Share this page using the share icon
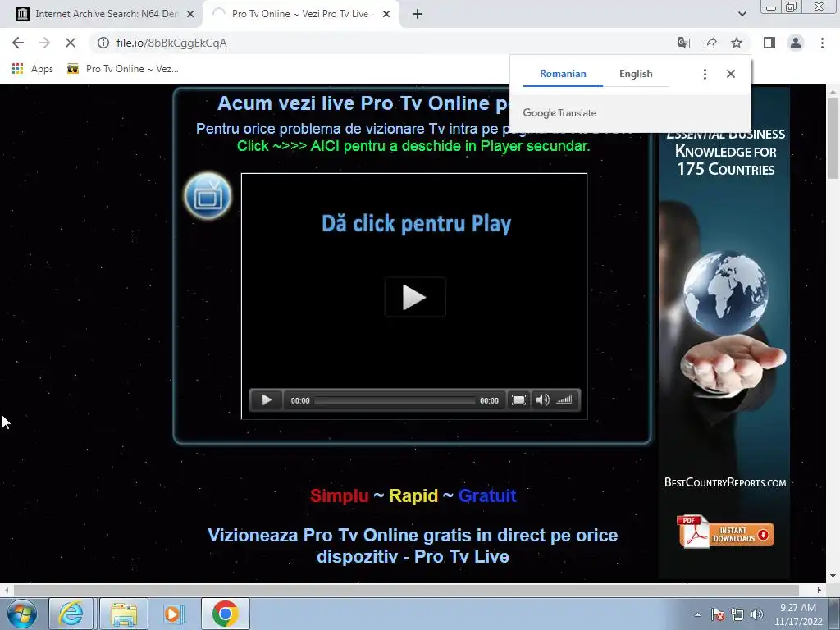The width and height of the screenshot is (840, 630). tap(710, 43)
